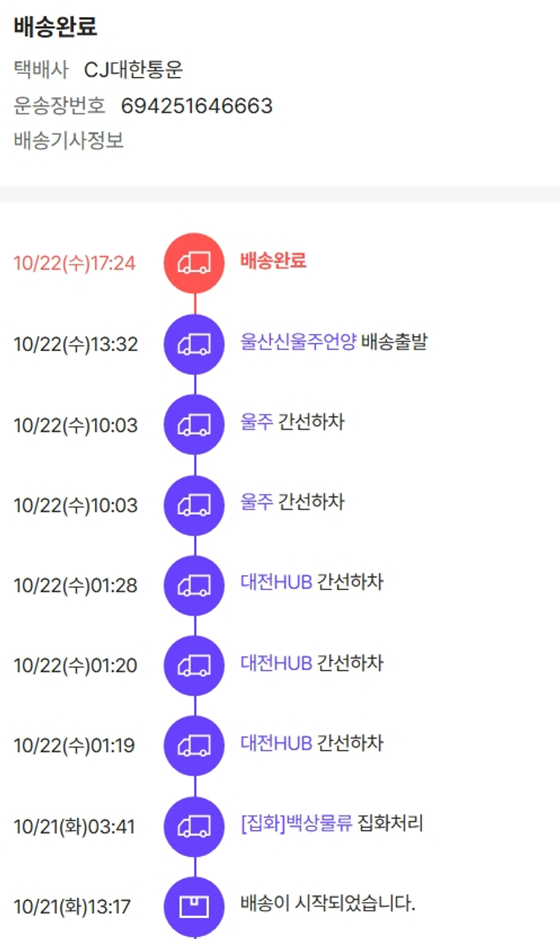Tap the truck icon next to 백상물류 집화처리
The width and height of the screenshot is (560, 939).
pos(194,826)
